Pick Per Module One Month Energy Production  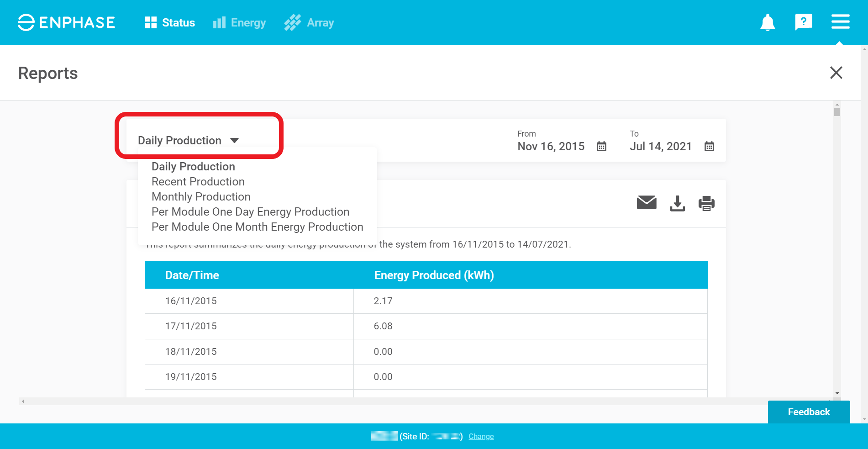(x=257, y=227)
